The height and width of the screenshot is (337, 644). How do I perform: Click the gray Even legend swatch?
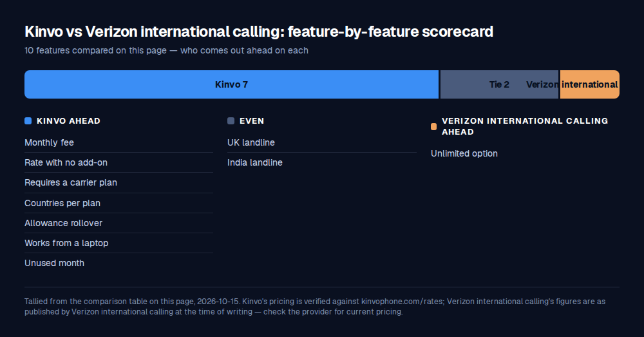(x=231, y=121)
